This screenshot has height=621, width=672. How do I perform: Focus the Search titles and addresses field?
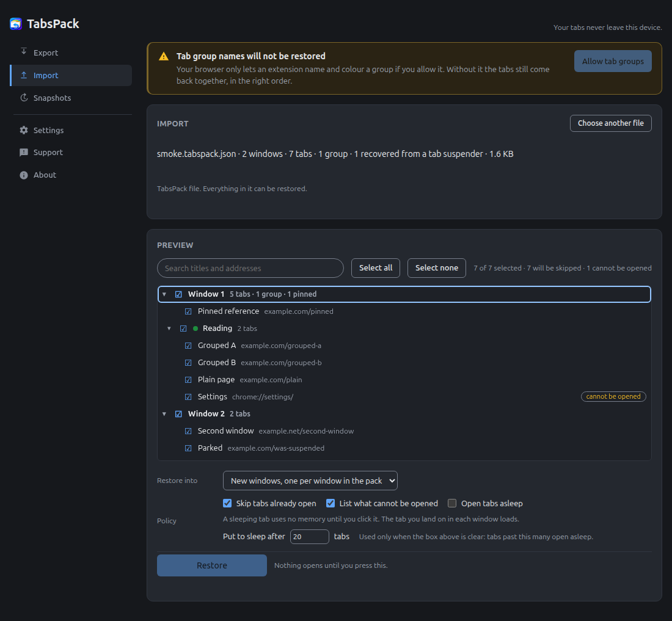(250, 268)
